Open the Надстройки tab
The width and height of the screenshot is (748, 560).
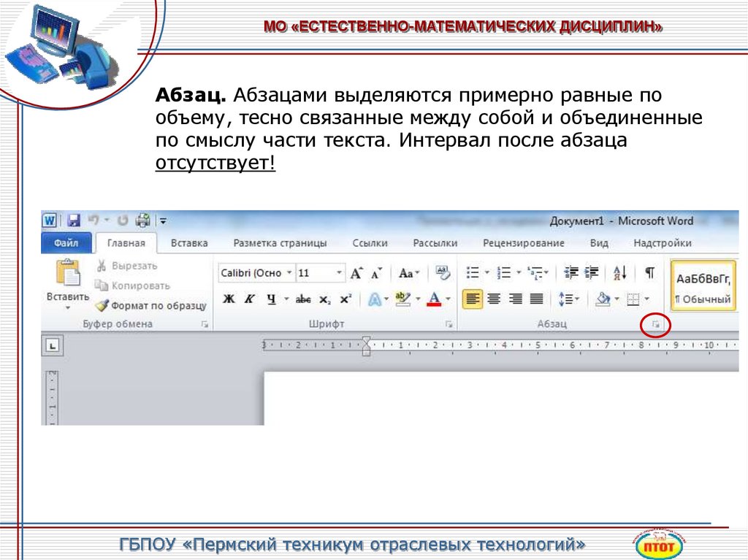pos(662,243)
